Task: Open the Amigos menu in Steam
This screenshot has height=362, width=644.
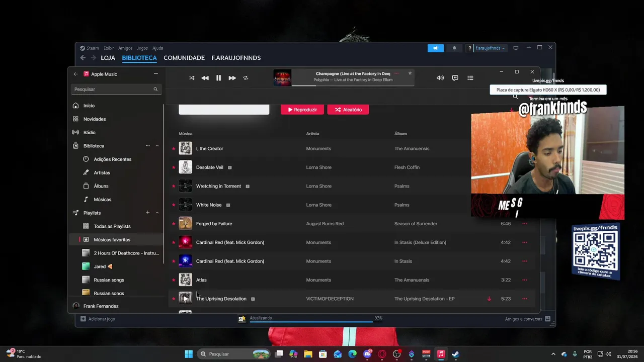Action: pos(125,48)
